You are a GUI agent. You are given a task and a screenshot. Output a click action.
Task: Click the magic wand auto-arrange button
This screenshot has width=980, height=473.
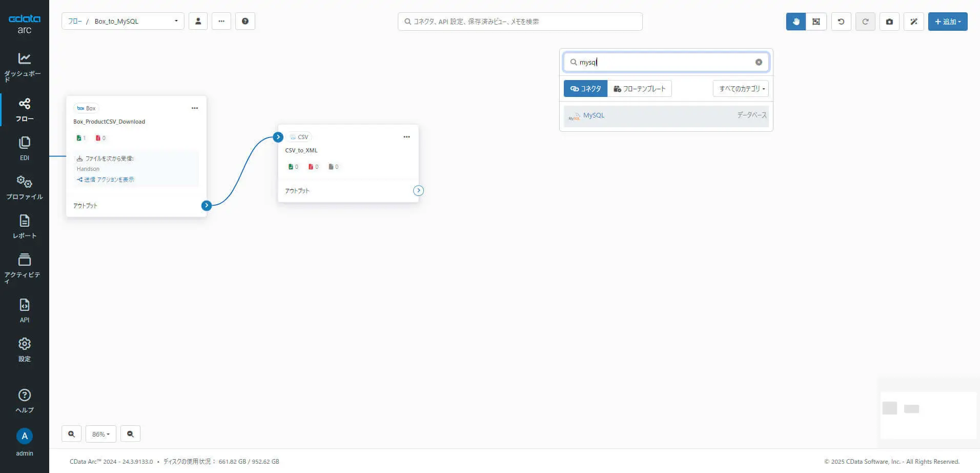pyautogui.click(x=913, y=22)
